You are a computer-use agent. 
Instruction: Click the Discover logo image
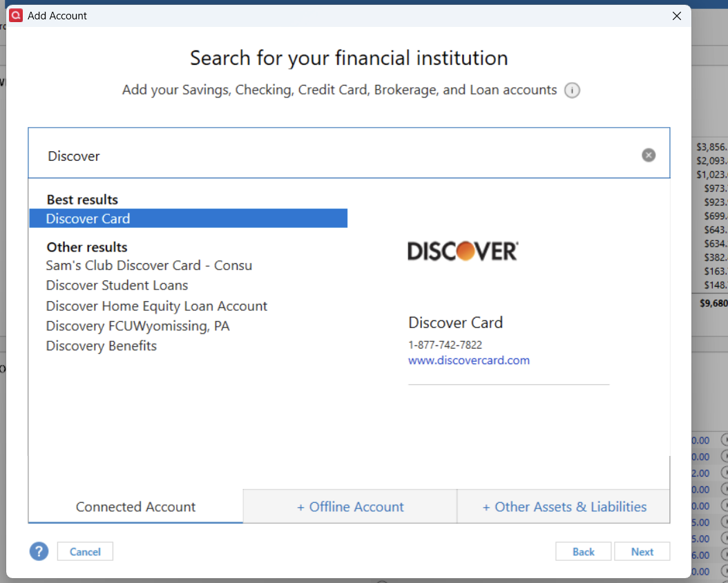463,251
